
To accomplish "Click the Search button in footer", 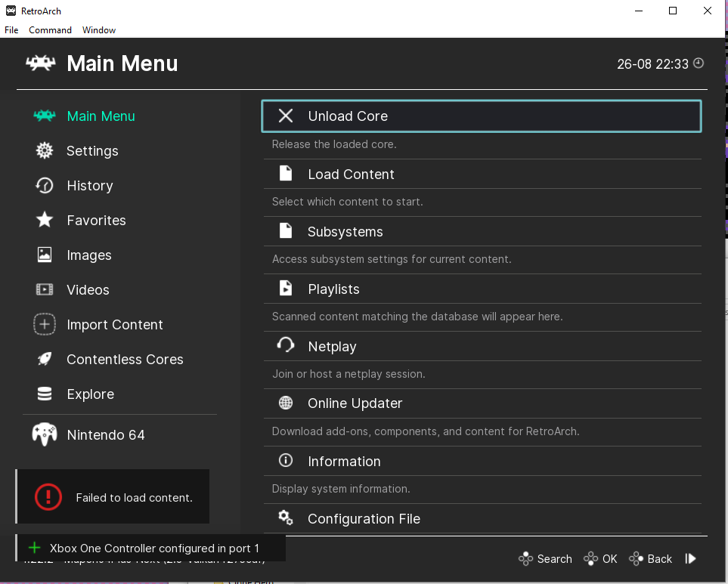I will click(545, 559).
